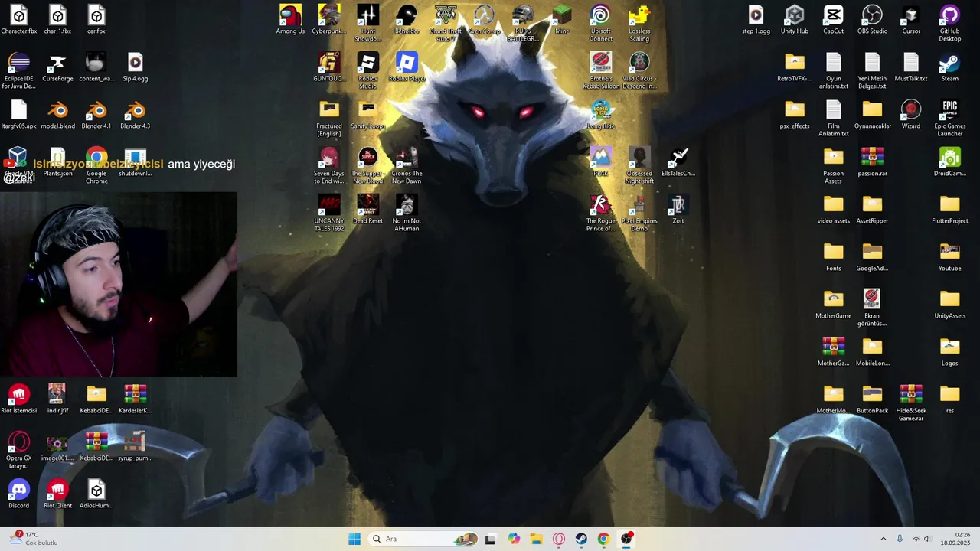Open Brothers Kebab Saloon shortcut

click(x=600, y=70)
